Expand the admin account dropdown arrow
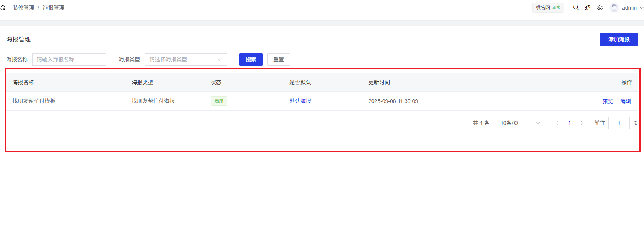Image resolution: width=644 pixels, height=249 pixels. [x=641, y=8]
